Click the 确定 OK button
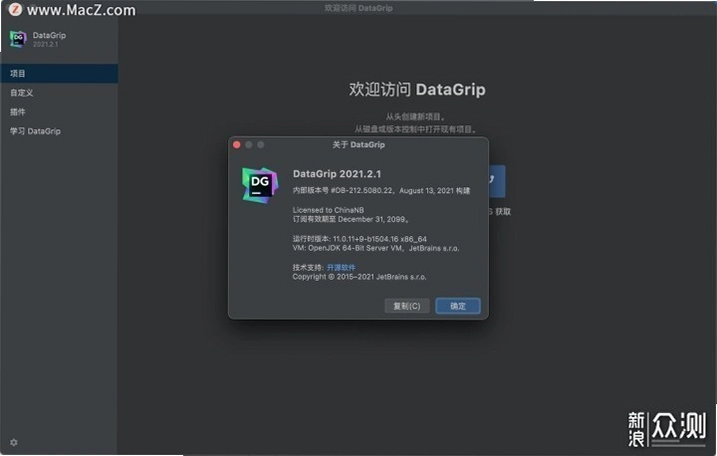The width and height of the screenshot is (717, 456). tap(458, 306)
